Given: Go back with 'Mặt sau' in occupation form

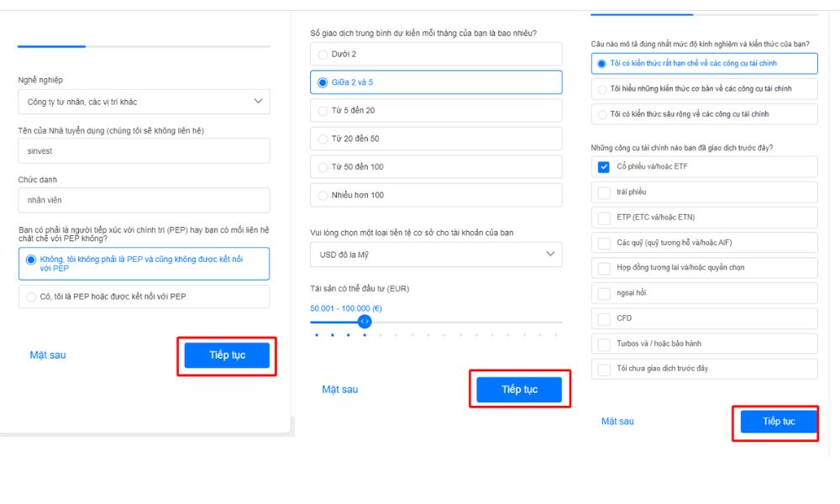Looking at the screenshot, I should coord(48,355).
